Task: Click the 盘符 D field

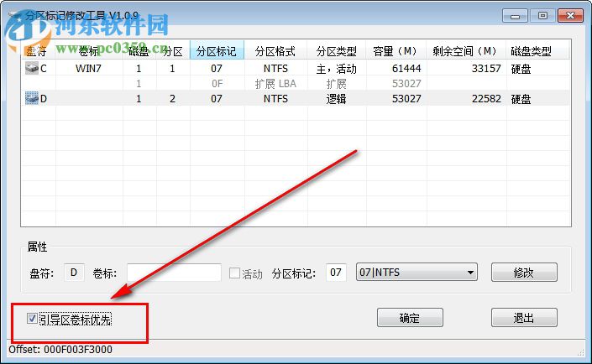Action: pyautogui.click(x=74, y=273)
